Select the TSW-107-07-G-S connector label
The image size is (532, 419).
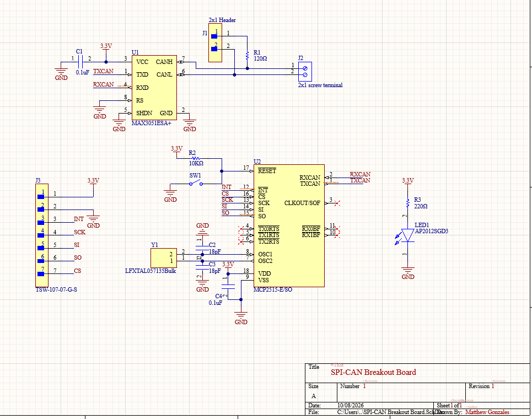56,290
